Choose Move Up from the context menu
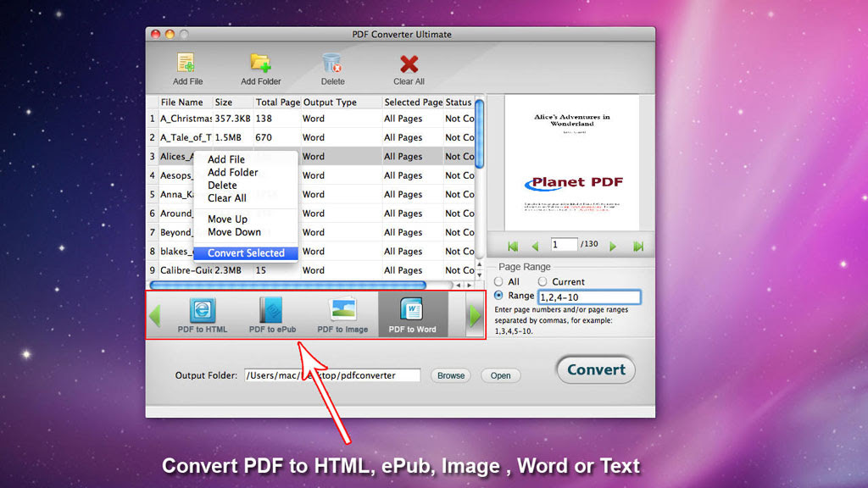Image resolution: width=868 pixels, height=488 pixels. pos(226,219)
